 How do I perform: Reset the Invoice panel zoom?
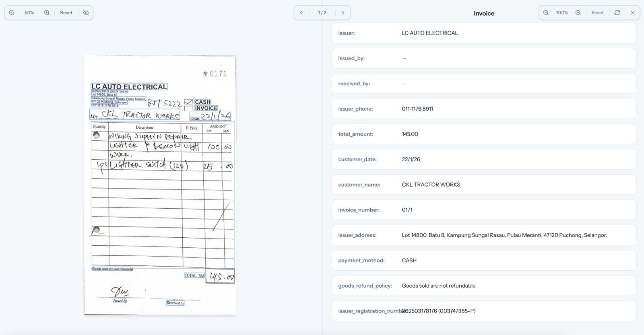(x=597, y=12)
